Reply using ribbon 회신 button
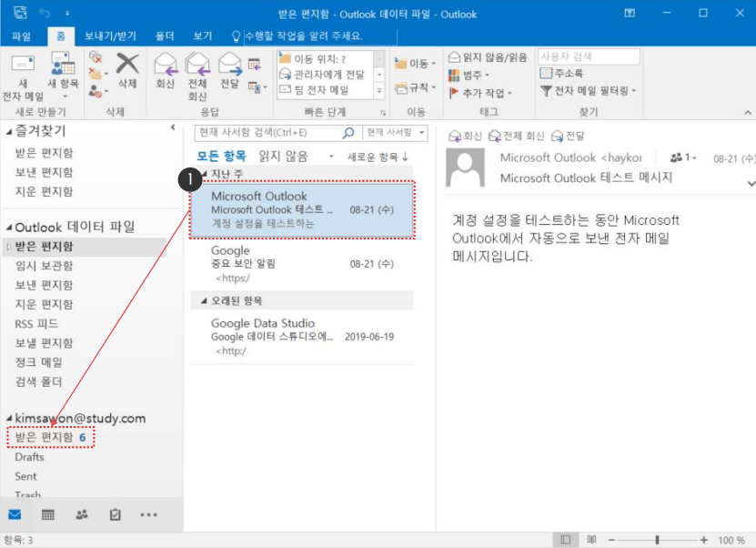This screenshot has height=548, width=756. [x=165, y=70]
